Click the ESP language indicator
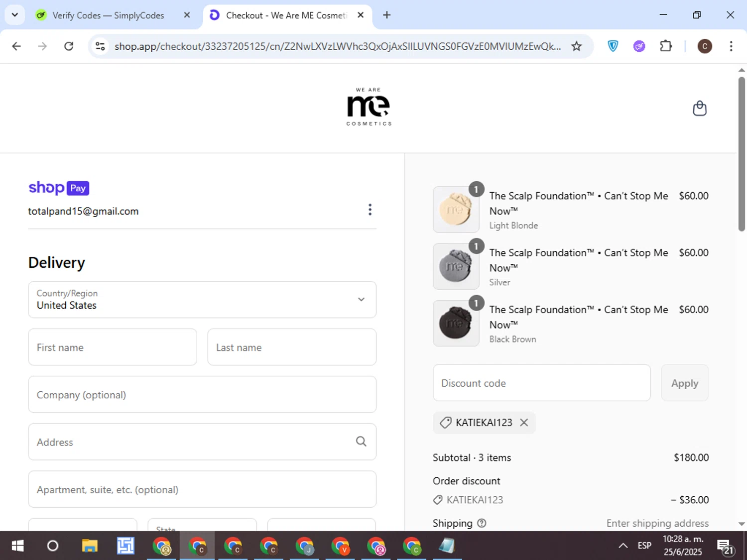Image resolution: width=747 pixels, height=560 pixels. point(644,546)
